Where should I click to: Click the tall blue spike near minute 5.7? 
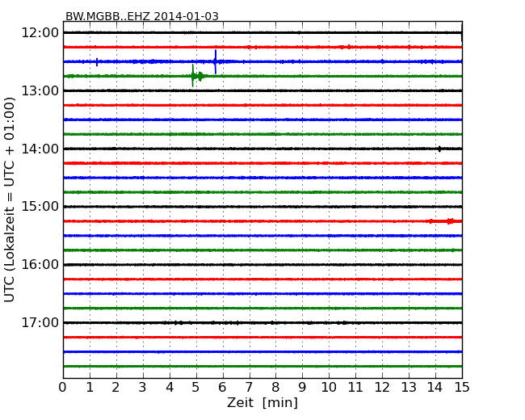(216, 61)
